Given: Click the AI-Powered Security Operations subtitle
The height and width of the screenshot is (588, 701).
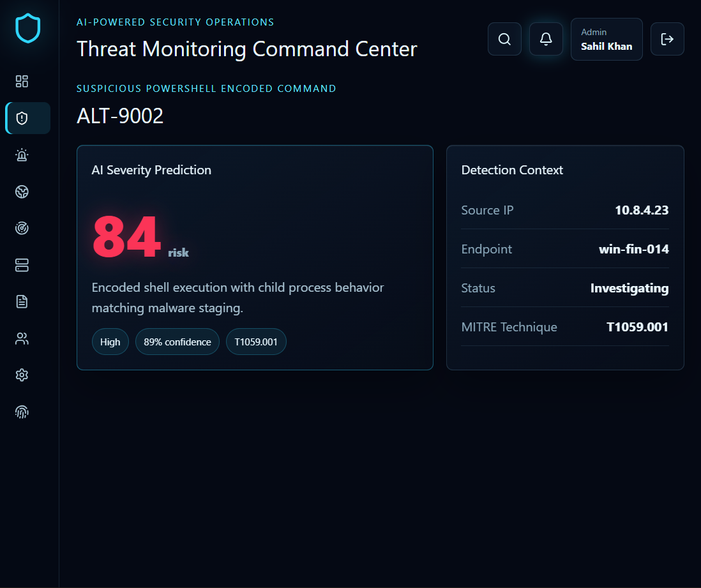Looking at the screenshot, I should point(175,22).
